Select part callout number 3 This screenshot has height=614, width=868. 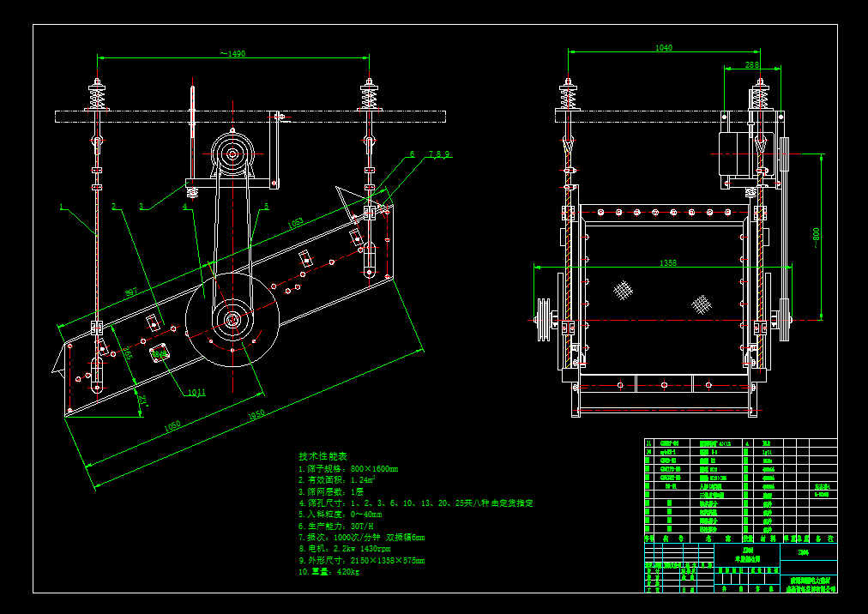[x=141, y=206]
